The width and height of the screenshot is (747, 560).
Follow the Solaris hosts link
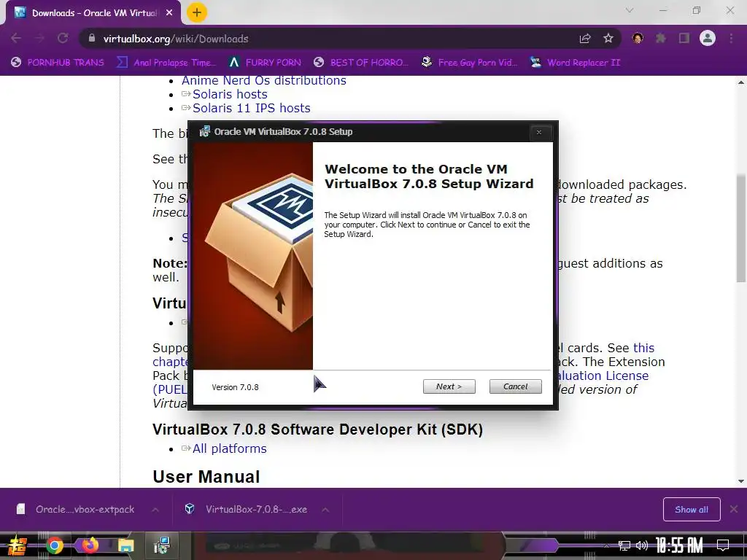(230, 94)
